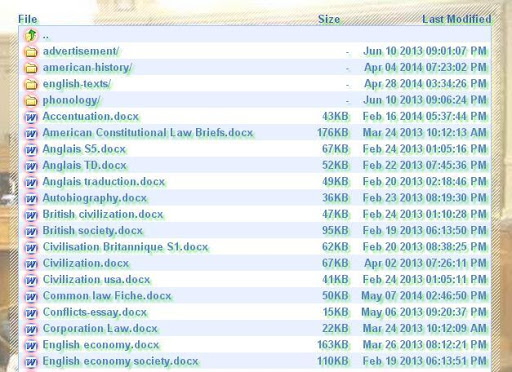This screenshot has width=512, height=372.
Task: Open American Constitutional Law Briefs.docx
Action: tap(148, 133)
